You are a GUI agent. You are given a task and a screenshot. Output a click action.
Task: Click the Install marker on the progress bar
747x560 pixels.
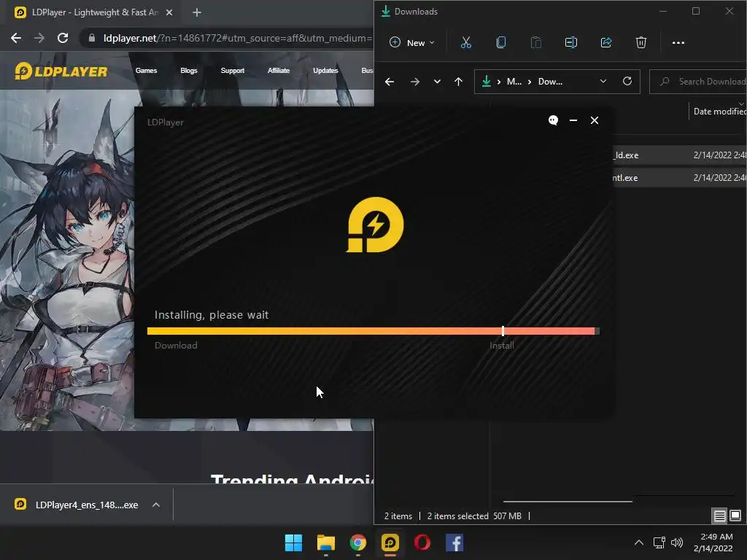pos(503,332)
